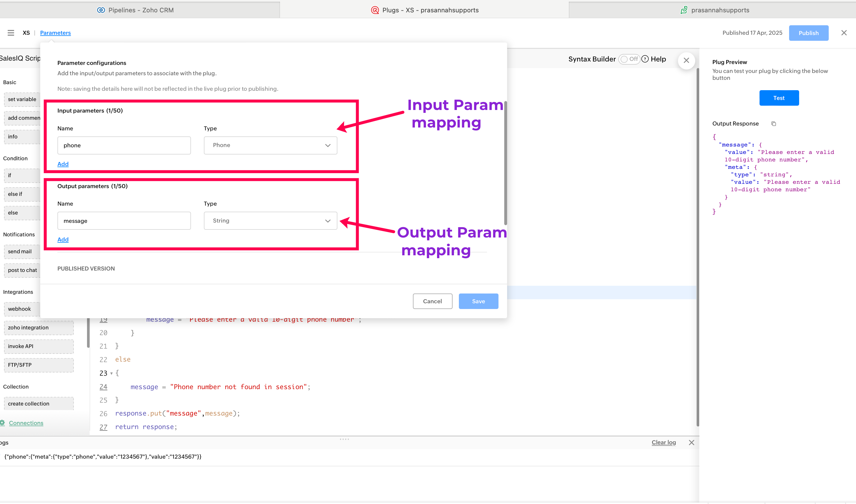Close the Parameter configurations round X button
The width and height of the screenshot is (856, 504).
(x=686, y=61)
